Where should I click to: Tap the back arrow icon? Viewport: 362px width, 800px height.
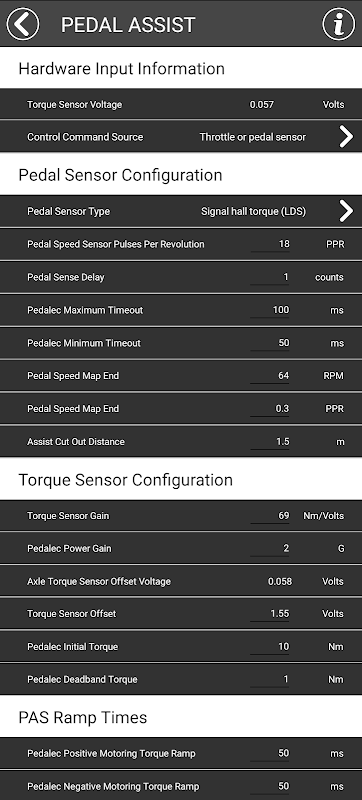point(23,23)
